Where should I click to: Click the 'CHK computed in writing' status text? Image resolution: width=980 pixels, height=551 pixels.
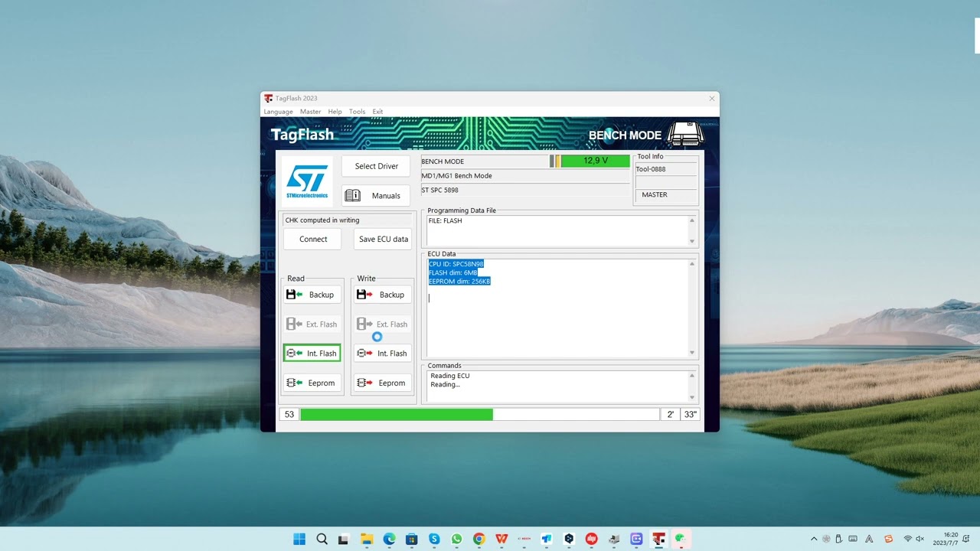tap(322, 220)
